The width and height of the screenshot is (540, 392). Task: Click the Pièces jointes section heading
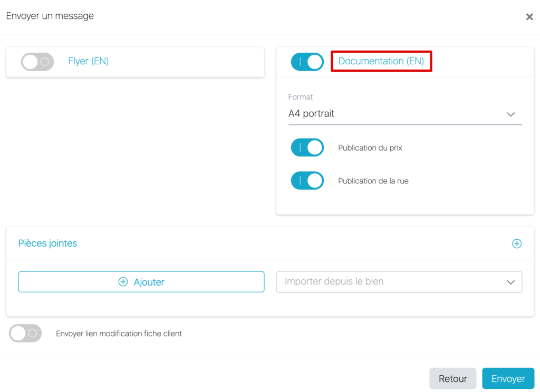[x=48, y=243]
